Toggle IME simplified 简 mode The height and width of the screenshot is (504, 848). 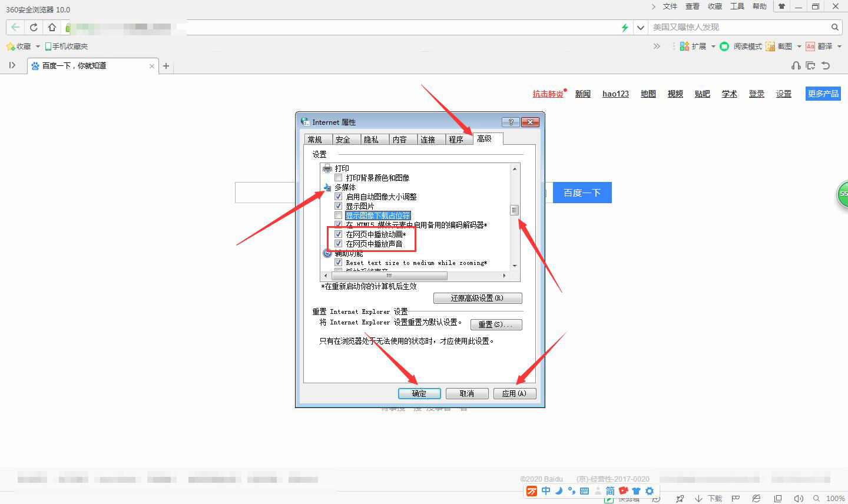coord(610,491)
